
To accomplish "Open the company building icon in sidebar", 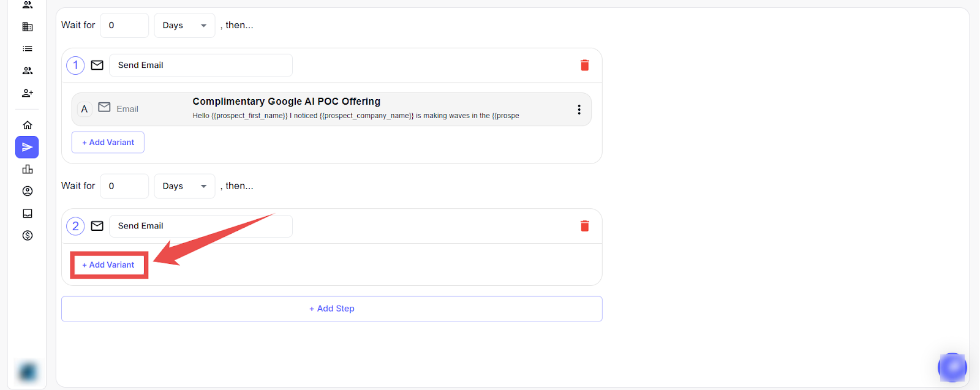I will point(28,27).
